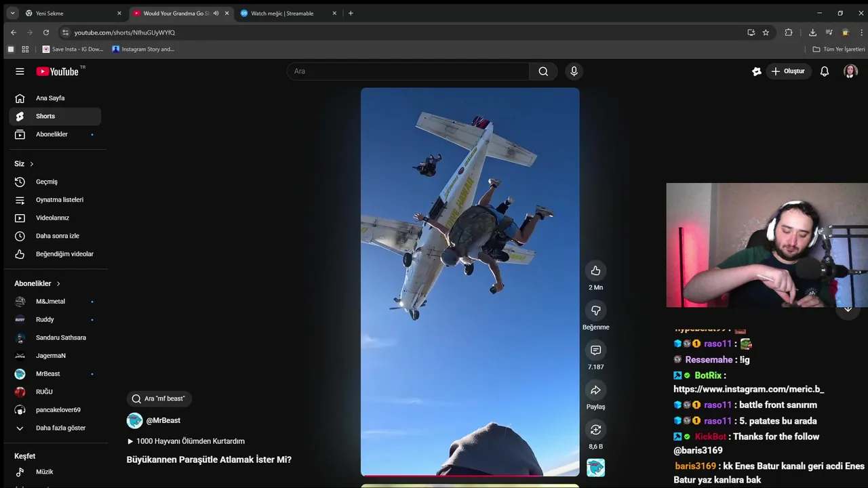The width and height of the screenshot is (868, 488).
Task: Open the Save Insta bookmark
Action: point(73,49)
